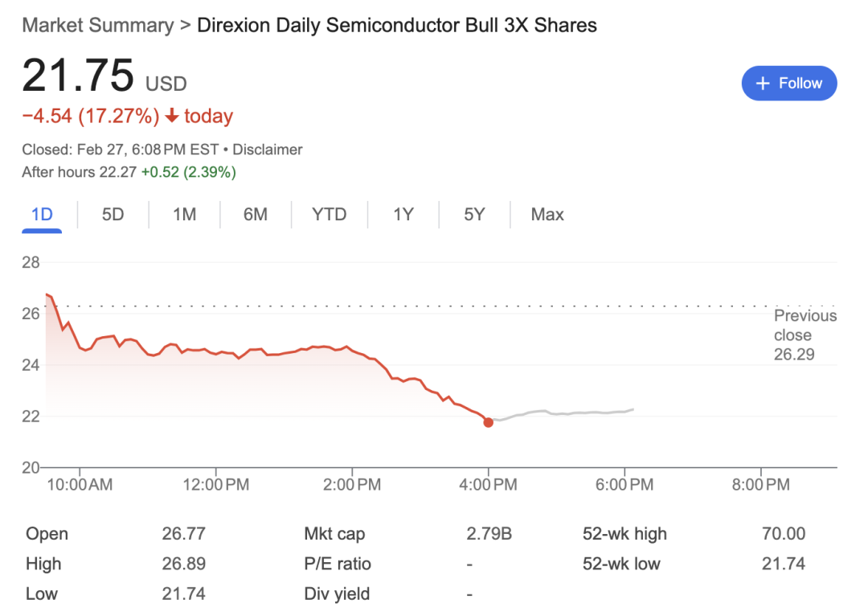Select the 1D time range tab
The image size is (868, 616).
tap(42, 215)
